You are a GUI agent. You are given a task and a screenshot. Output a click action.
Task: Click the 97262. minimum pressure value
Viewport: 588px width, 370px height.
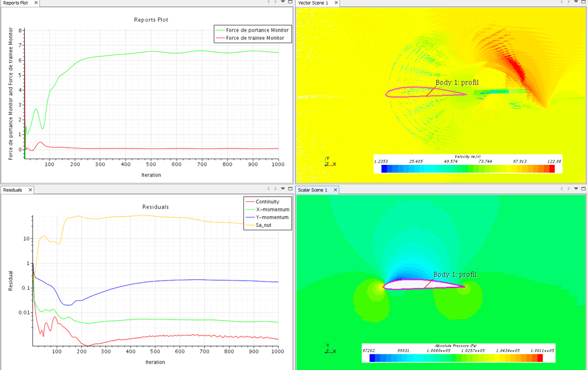pos(369,350)
